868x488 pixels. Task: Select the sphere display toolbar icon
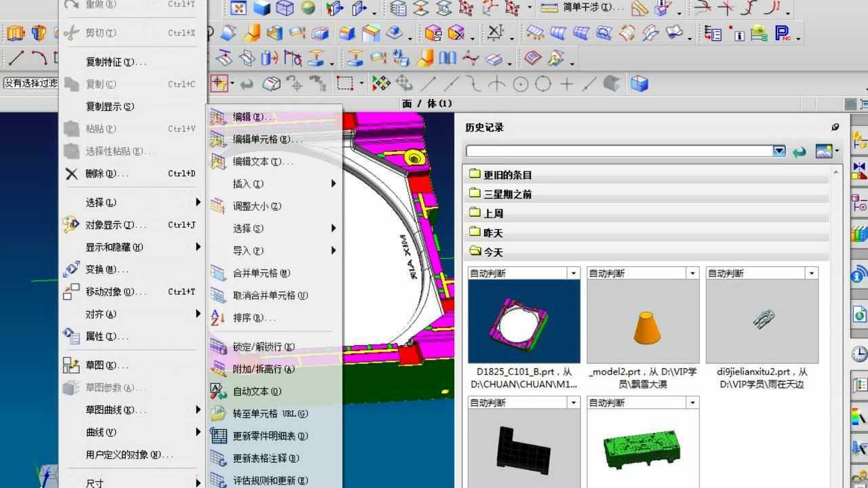tap(308, 9)
